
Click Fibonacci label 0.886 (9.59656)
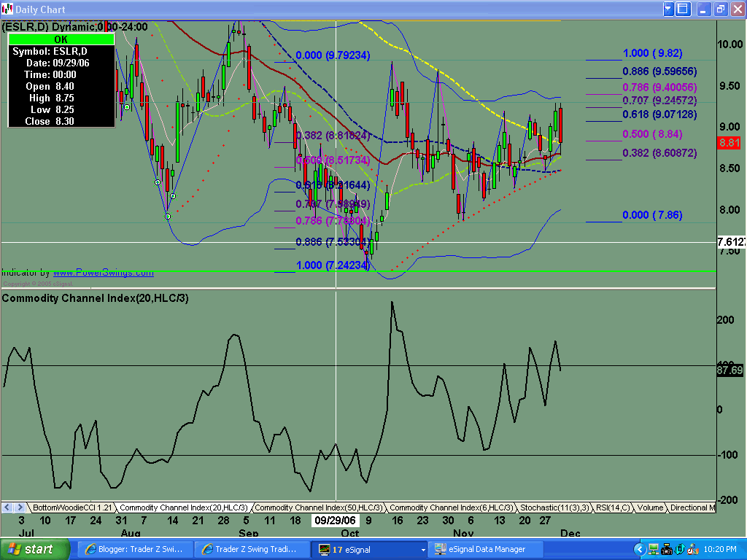[659, 71]
